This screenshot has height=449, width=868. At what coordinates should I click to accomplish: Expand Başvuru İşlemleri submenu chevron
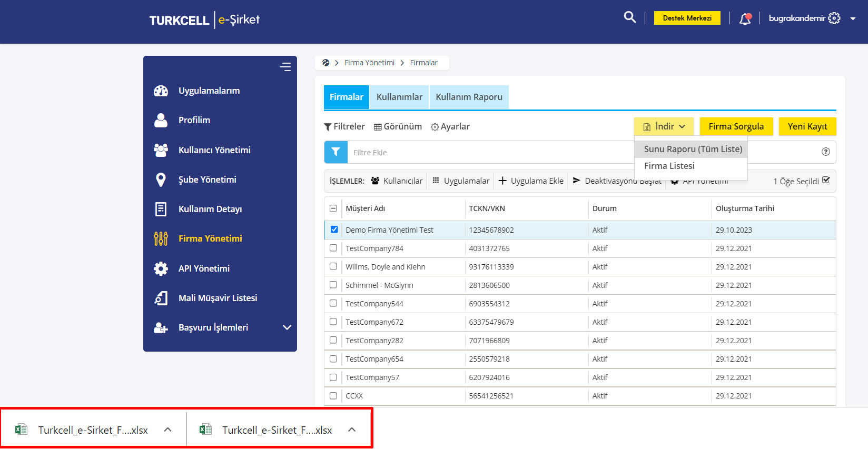[x=287, y=327]
